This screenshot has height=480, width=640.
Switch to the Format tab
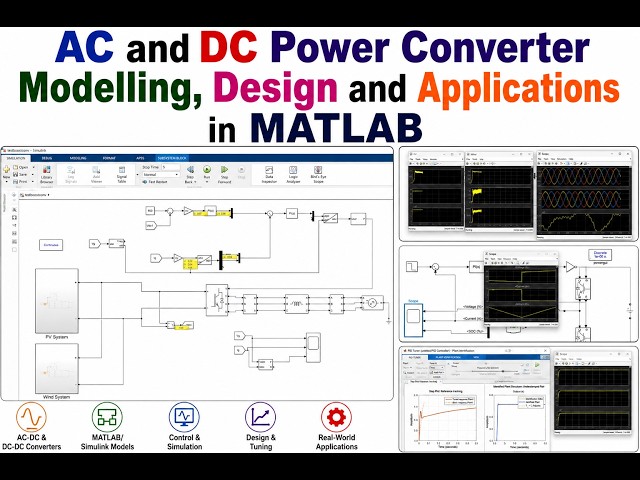point(109,158)
